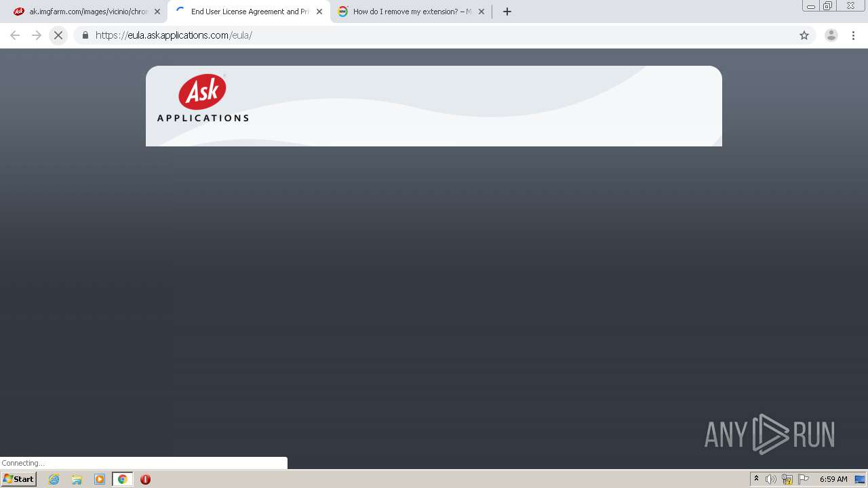Viewport: 868px width, 488px height.
Task: Minimize the Chrome window
Action: [x=811, y=6]
